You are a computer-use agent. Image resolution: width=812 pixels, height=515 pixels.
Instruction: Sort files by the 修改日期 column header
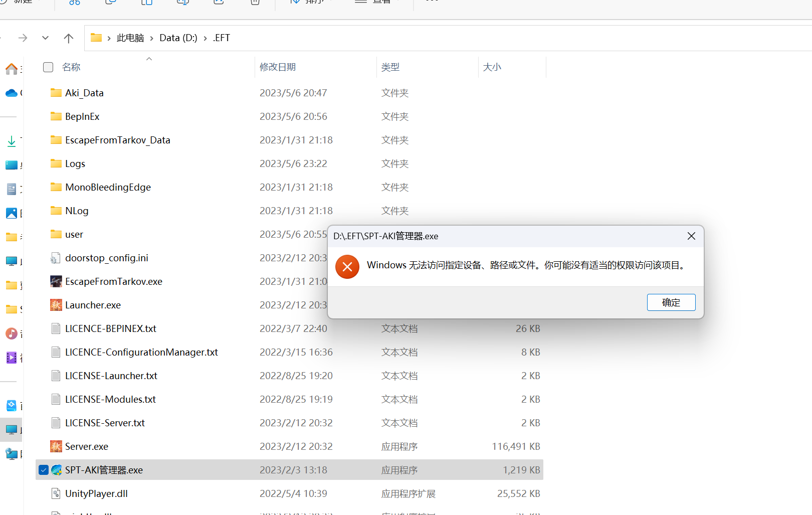coord(278,67)
